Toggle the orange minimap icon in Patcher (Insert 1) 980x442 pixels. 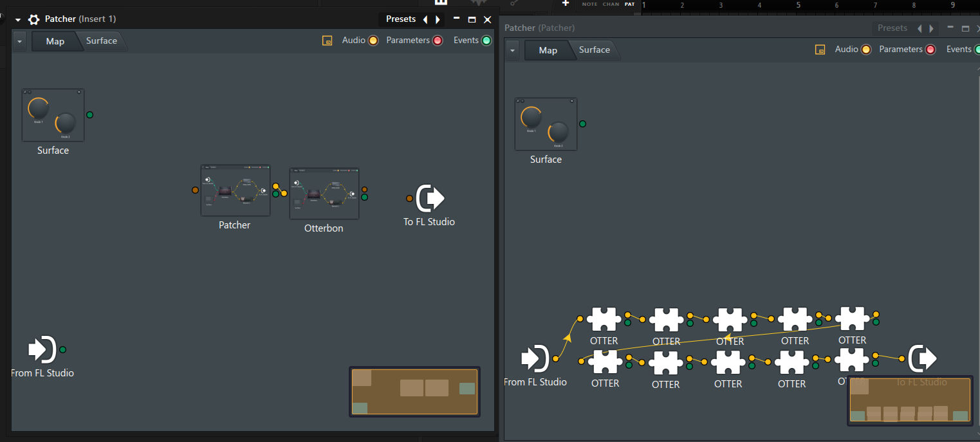coord(327,41)
